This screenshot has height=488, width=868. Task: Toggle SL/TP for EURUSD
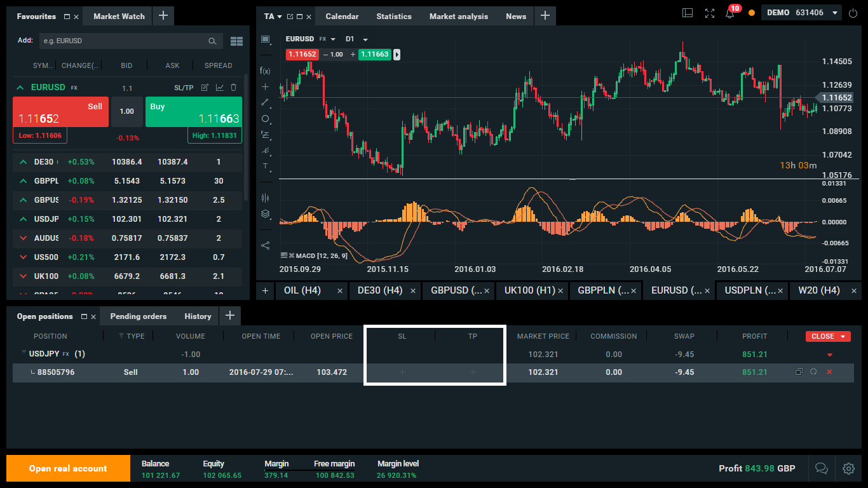pos(184,88)
